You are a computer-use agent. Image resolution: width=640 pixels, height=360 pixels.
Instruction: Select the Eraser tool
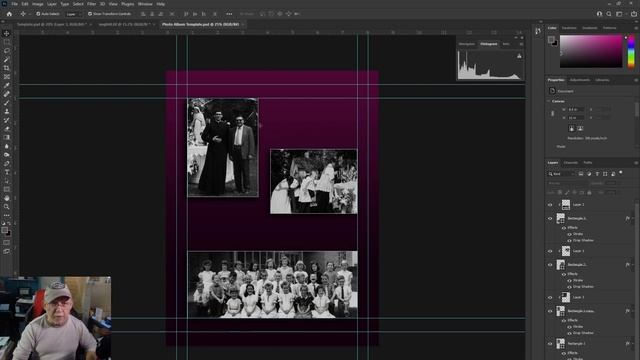[x=7, y=129]
